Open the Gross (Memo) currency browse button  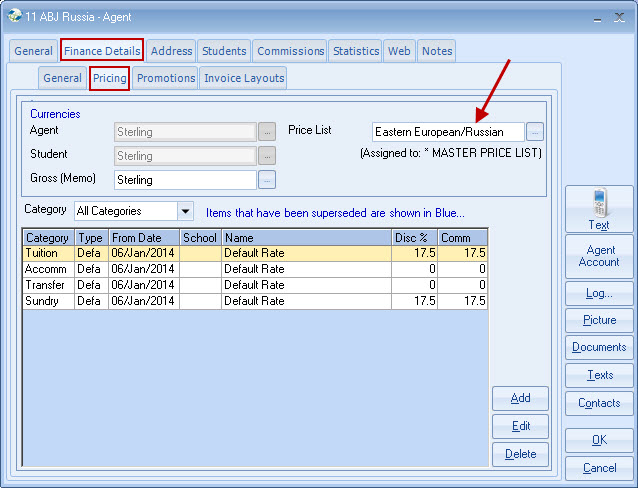(x=267, y=180)
